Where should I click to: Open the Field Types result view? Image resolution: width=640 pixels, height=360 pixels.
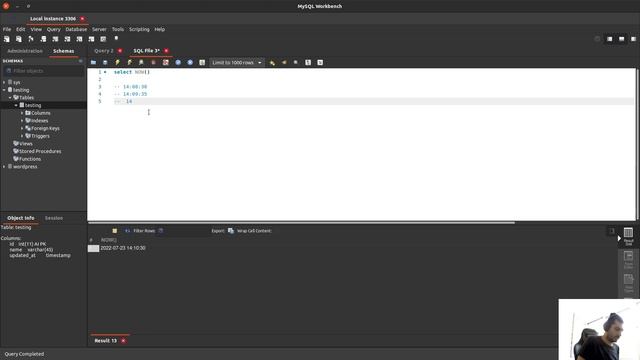pos(629,282)
